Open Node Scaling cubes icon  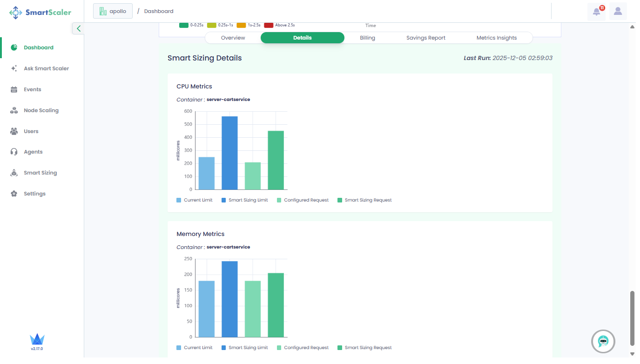tap(14, 110)
